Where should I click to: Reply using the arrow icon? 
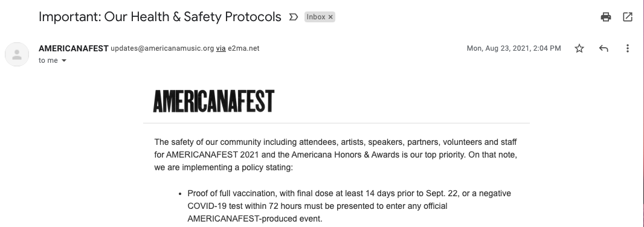coord(604,48)
